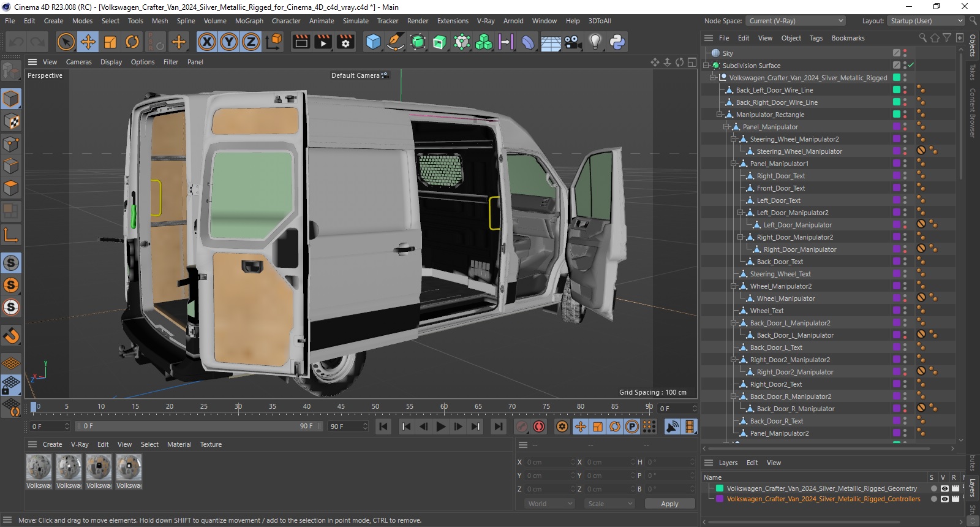The width and height of the screenshot is (980, 527).
Task: Click frame 30 on the timeline
Action: coord(238,406)
